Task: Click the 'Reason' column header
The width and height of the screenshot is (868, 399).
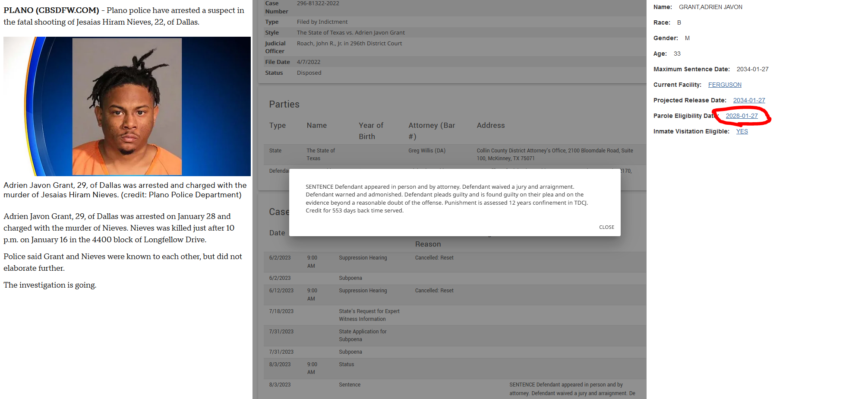Action: 428,244
